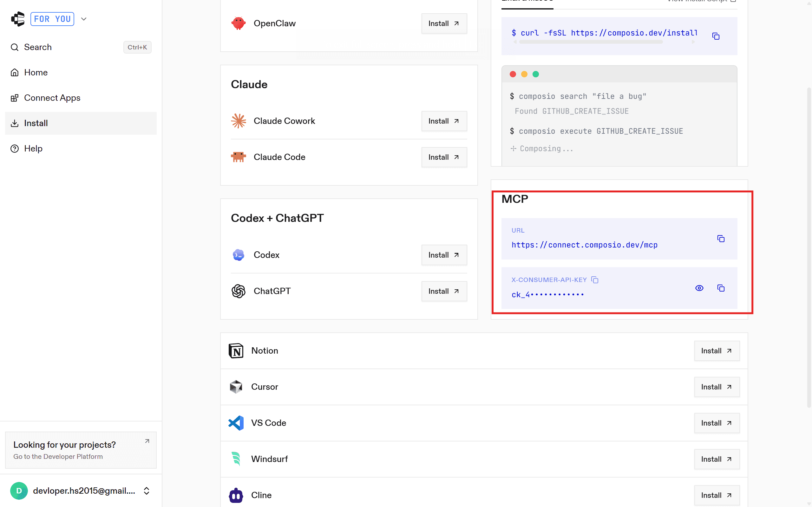Image resolution: width=812 pixels, height=507 pixels.
Task: Install Claude Code integration
Action: (443, 157)
